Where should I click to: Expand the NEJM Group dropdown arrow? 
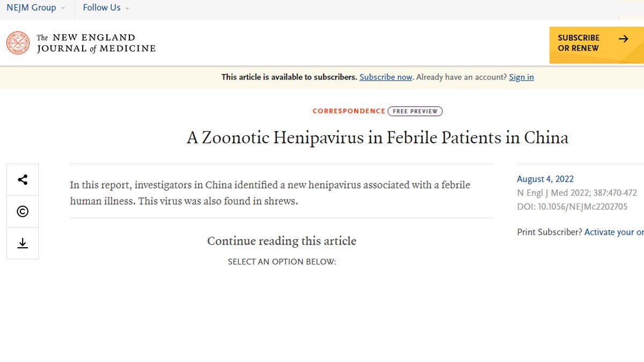pyautogui.click(x=63, y=9)
